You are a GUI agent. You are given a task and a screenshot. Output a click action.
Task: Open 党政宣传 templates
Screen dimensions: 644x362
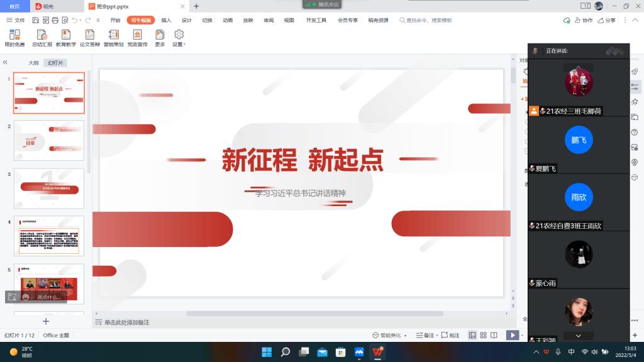pyautogui.click(x=137, y=36)
